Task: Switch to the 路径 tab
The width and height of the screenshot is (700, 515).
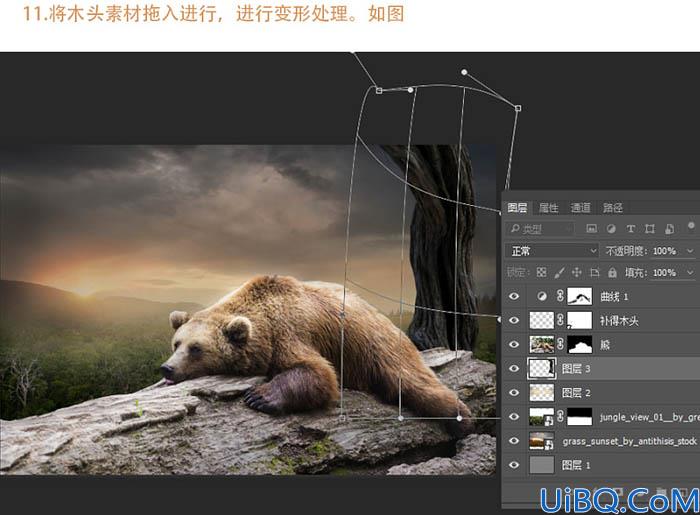Action: click(x=612, y=208)
